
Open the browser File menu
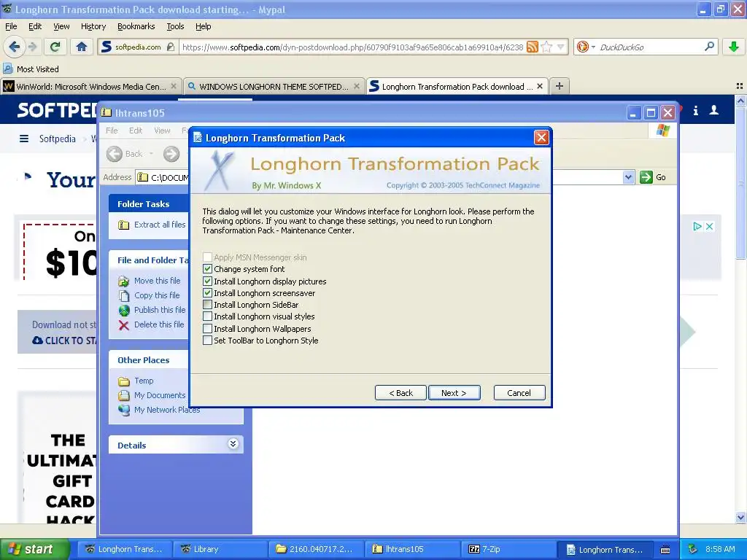11,26
